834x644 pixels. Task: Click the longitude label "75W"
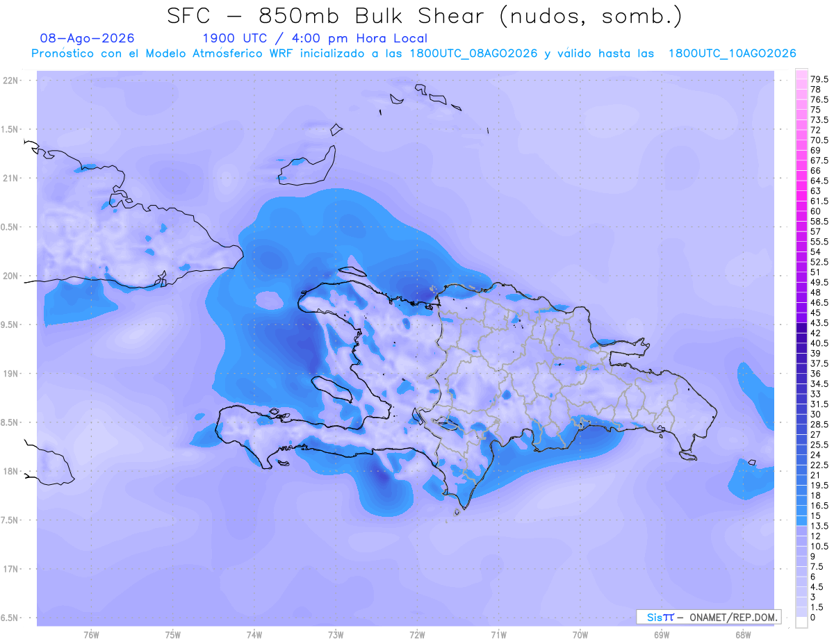(173, 635)
